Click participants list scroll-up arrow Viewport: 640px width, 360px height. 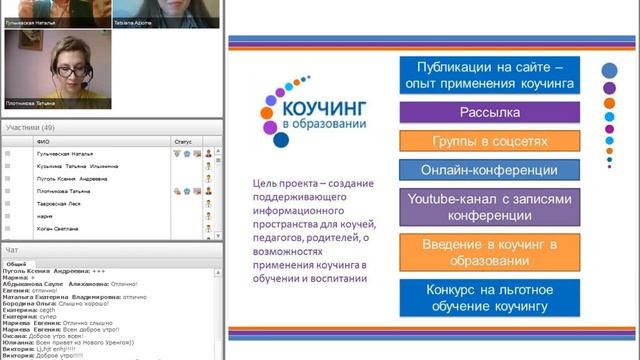tap(218, 151)
